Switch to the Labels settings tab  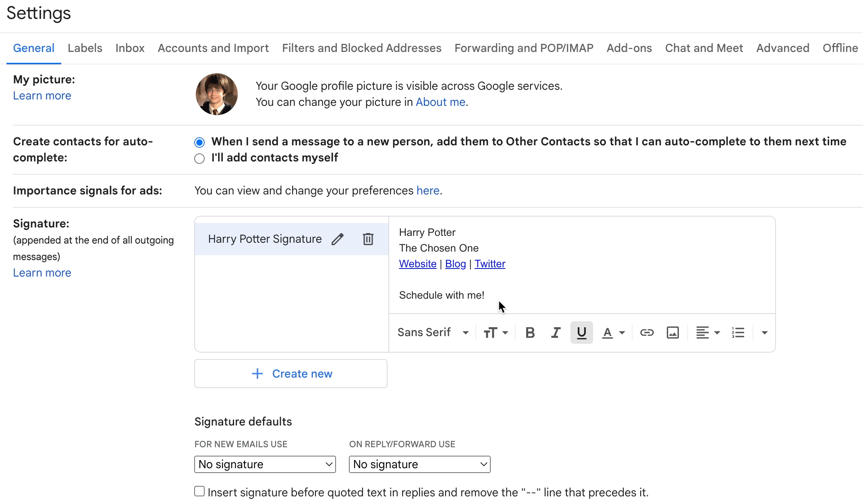pos(85,48)
